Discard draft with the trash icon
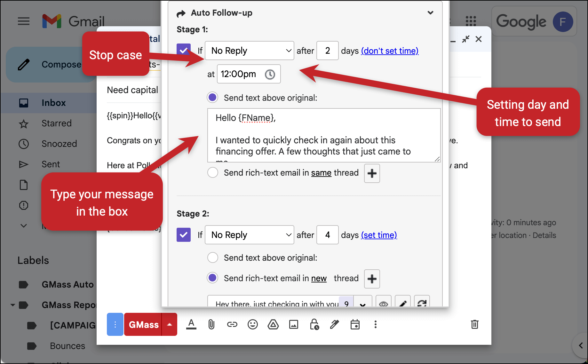Screen dimensions: 588x364 (x=475, y=324)
